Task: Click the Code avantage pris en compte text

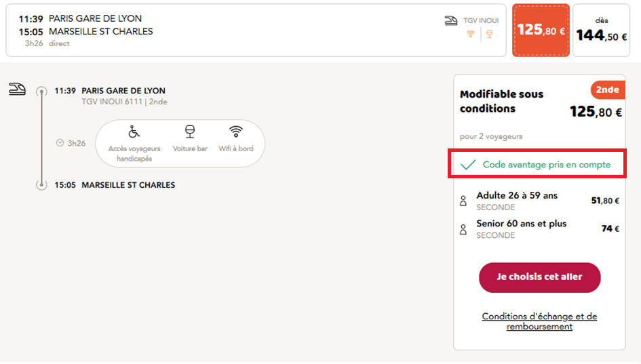Action: click(546, 165)
